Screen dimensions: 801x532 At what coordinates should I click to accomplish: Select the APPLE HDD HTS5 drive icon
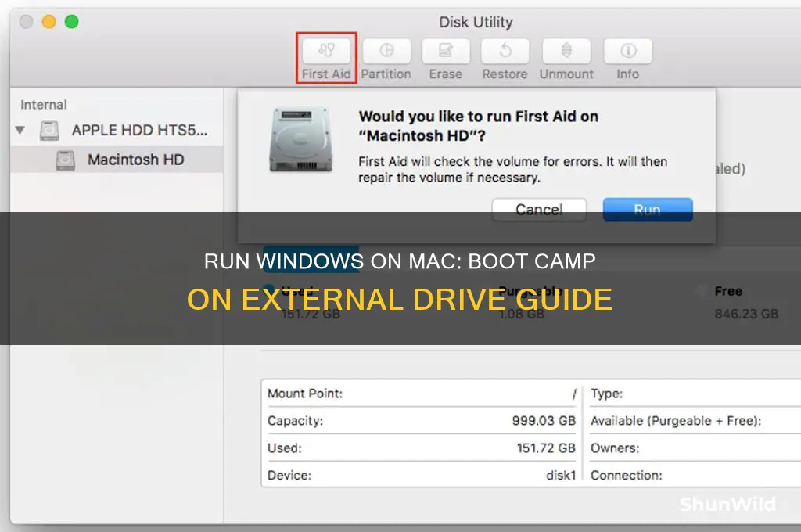(x=49, y=131)
